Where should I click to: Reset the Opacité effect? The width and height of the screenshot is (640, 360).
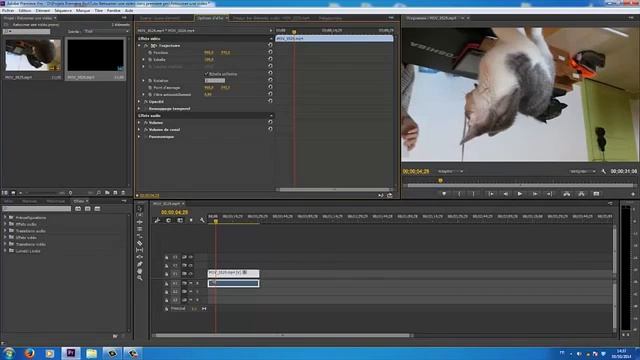[270, 101]
